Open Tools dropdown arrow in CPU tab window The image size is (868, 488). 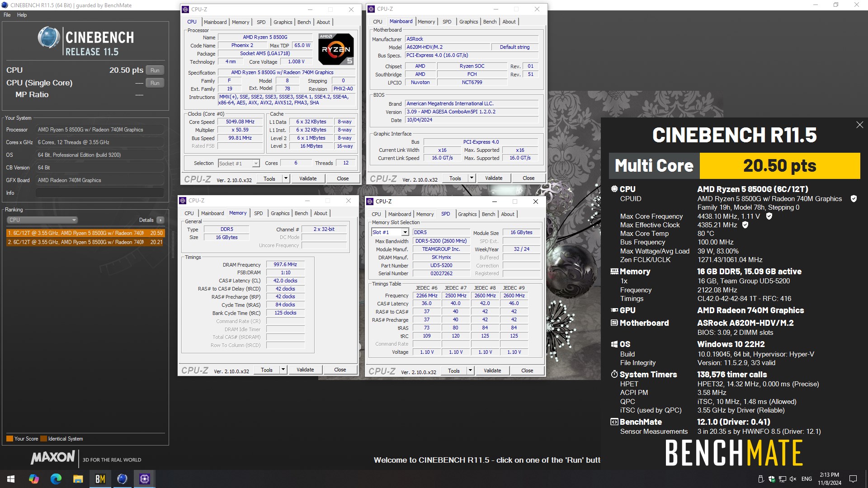(x=286, y=178)
